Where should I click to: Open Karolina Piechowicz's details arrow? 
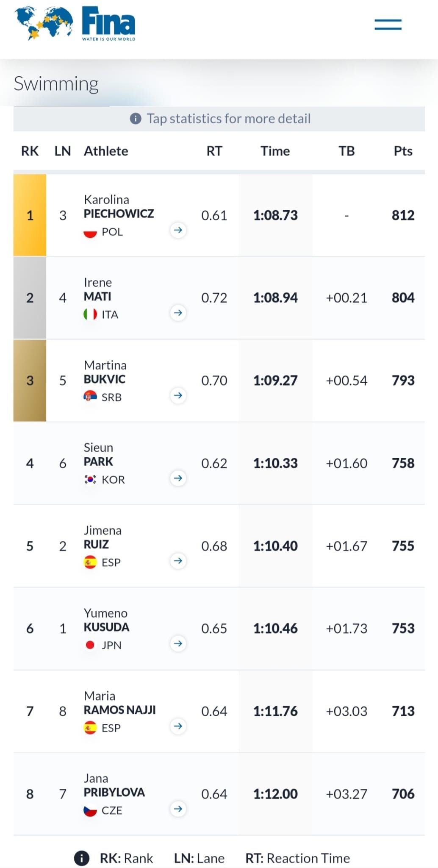point(178,230)
